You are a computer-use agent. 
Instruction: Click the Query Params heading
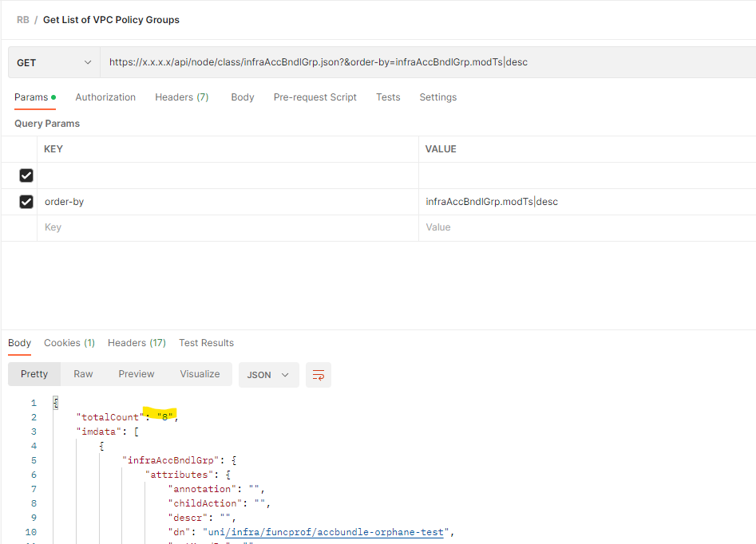tap(47, 124)
